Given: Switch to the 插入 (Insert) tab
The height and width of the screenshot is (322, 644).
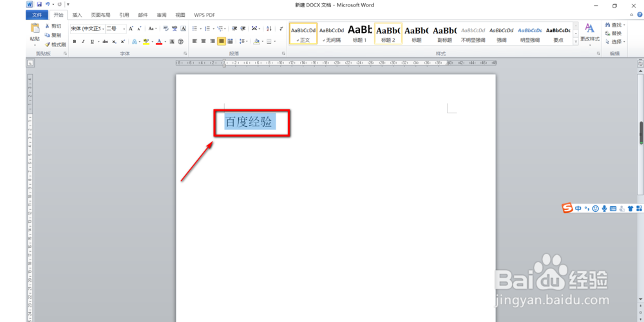Looking at the screenshot, I should coord(77,15).
